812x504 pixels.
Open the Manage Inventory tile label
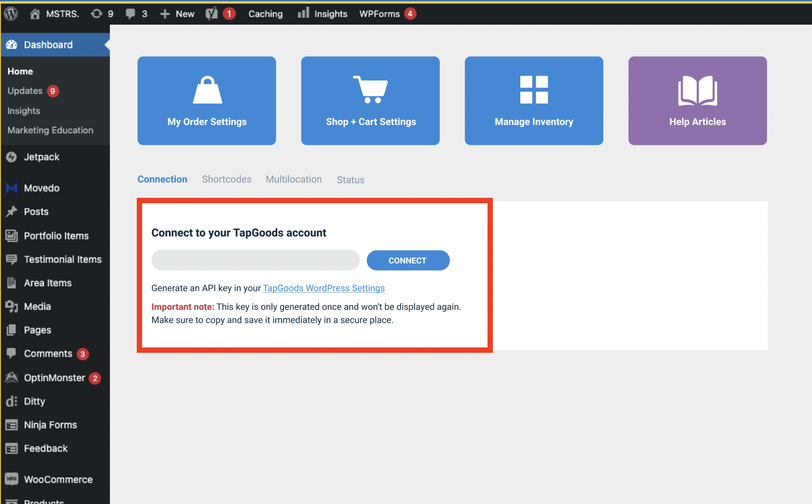534,122
